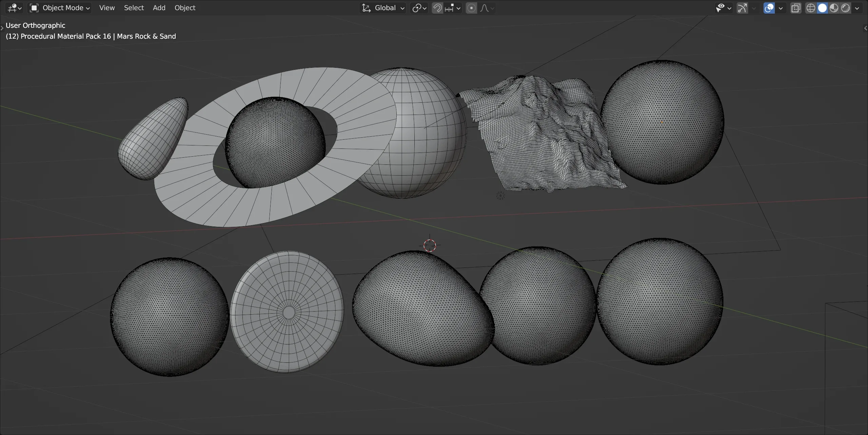
Task: Open the Add menu
Action: coord(159,8)
